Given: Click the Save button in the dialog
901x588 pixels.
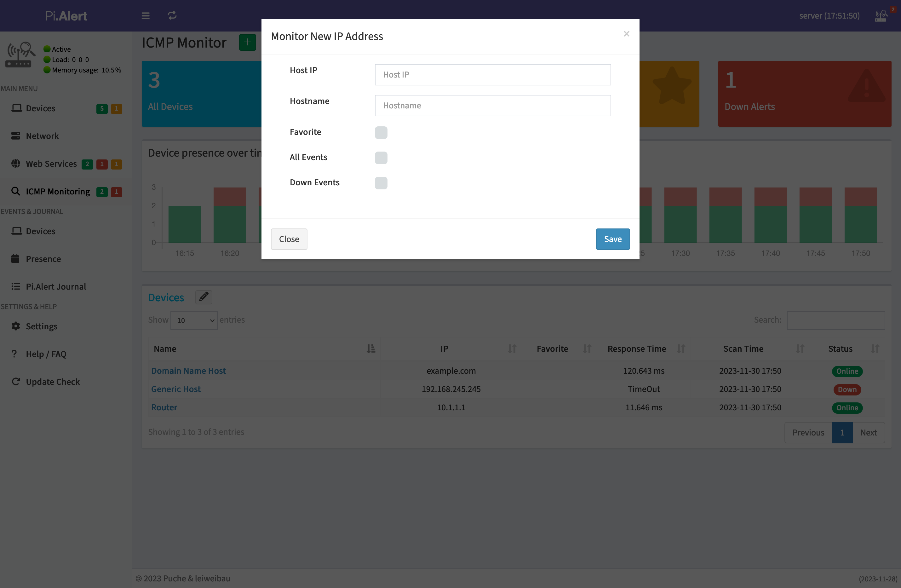Looking at the screenshot, I should [612, 239].
